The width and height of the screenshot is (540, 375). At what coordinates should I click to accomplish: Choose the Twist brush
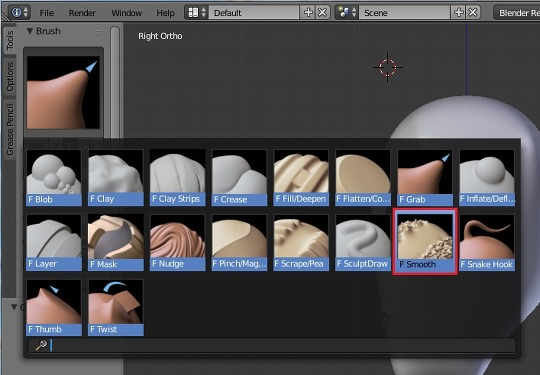116,307
